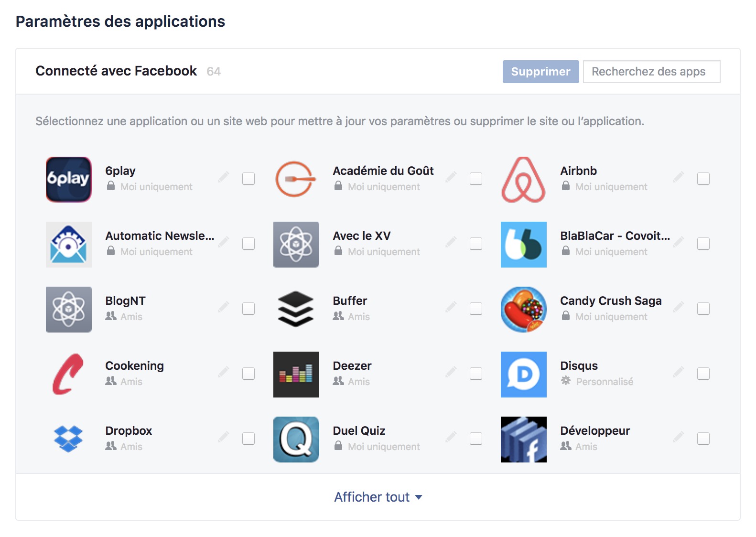Tick the Deezer checkbox
This screenshot has width=756, height=537.
tap(476, 374)
